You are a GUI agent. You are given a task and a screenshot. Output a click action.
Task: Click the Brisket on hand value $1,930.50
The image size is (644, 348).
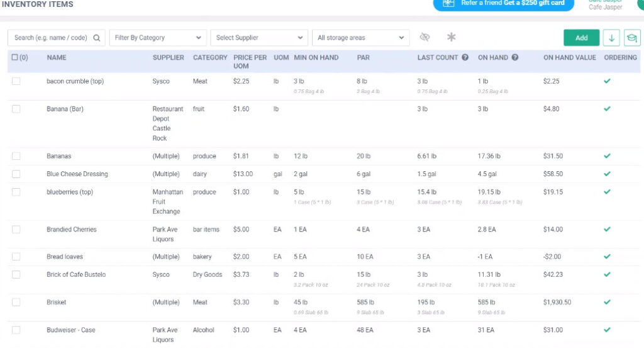pos(557,302)
